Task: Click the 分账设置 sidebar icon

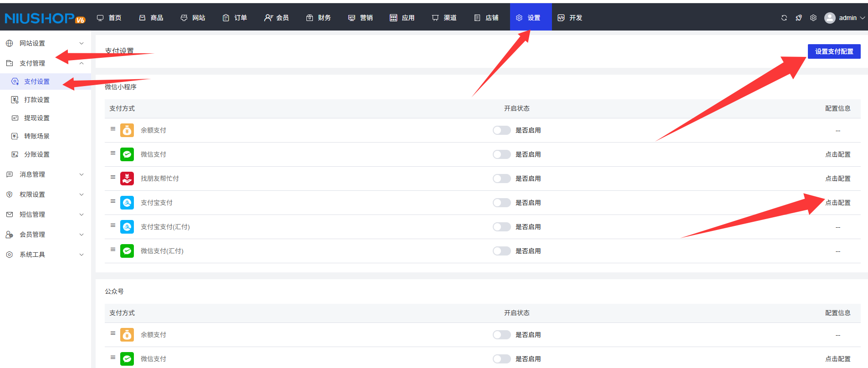Action: 15,154
